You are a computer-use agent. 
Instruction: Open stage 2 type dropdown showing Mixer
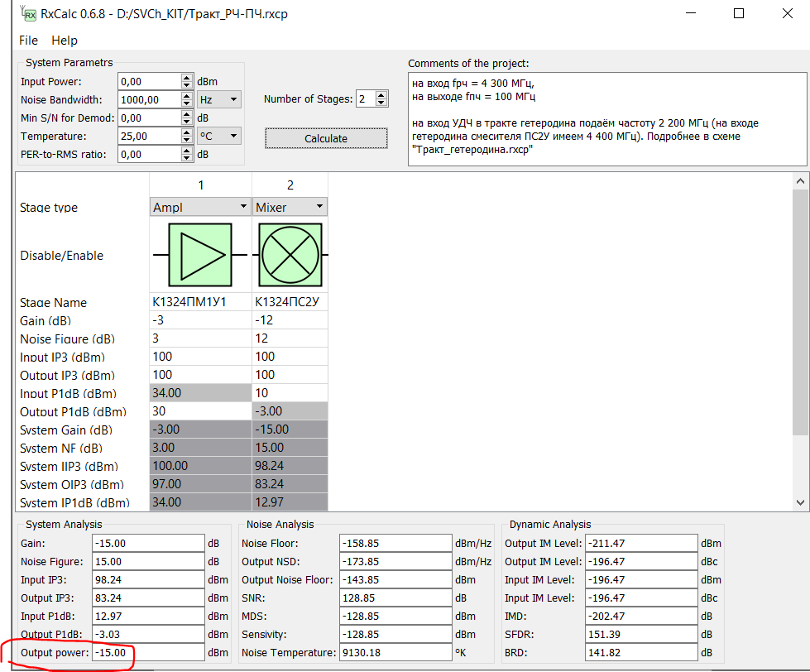[290, 207]
